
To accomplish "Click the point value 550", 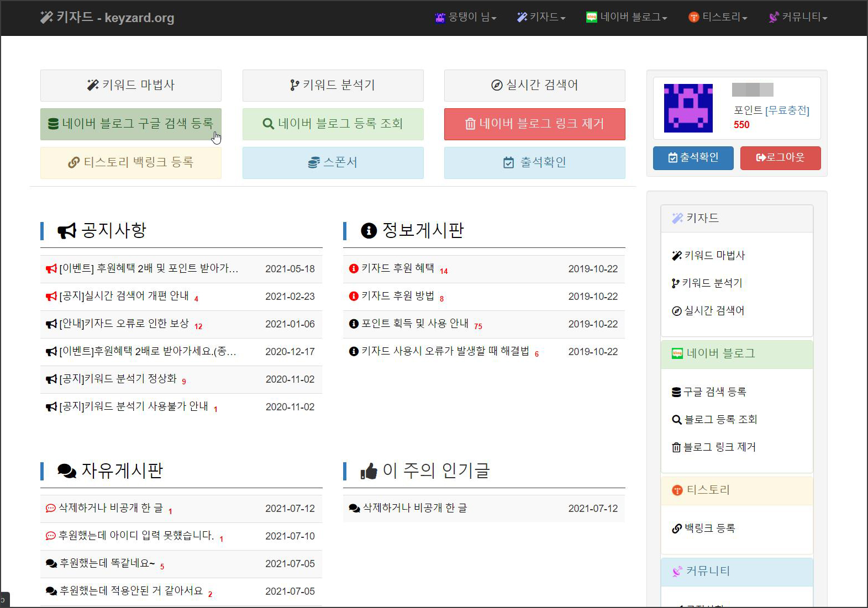I will [x=741, y=125].
